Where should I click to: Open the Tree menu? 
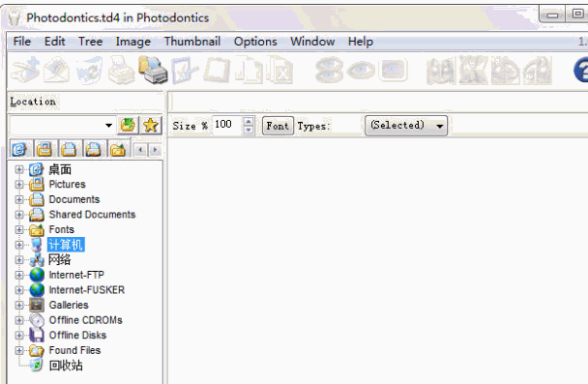pyautogui.click(x=90, y=42)
